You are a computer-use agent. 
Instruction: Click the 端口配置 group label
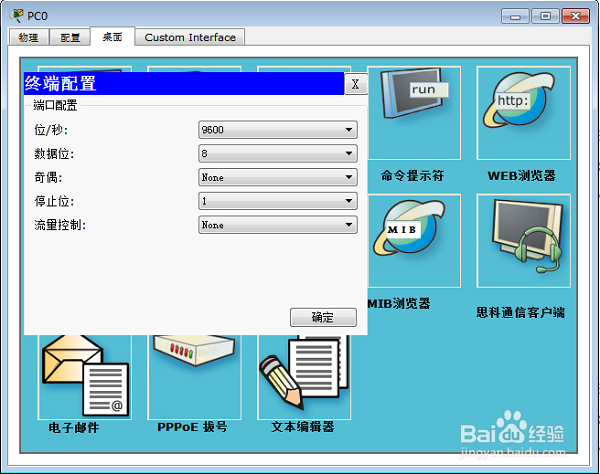click(55, 105)
